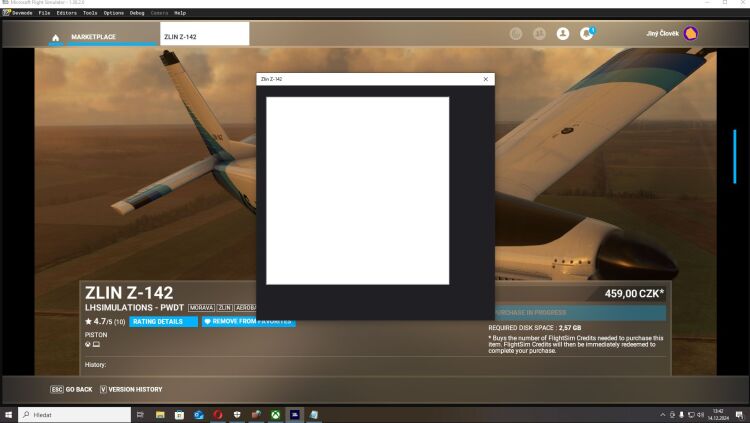
Task: Click the 4.7 star rating
Action: (x=105, y=322)
